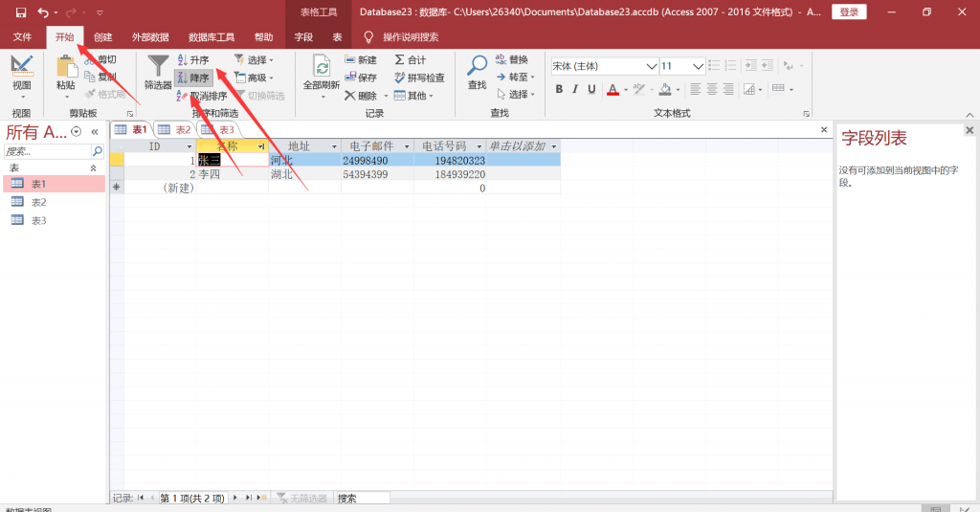Open 地址 column header dropdown arrow
The width and height of the screenshot is (980, 512).
point(334,146)
